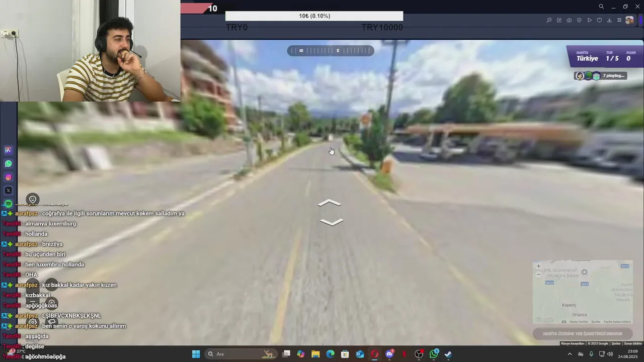
Task: Click the webcam overlay of the streamer
Action: (90, 50)
